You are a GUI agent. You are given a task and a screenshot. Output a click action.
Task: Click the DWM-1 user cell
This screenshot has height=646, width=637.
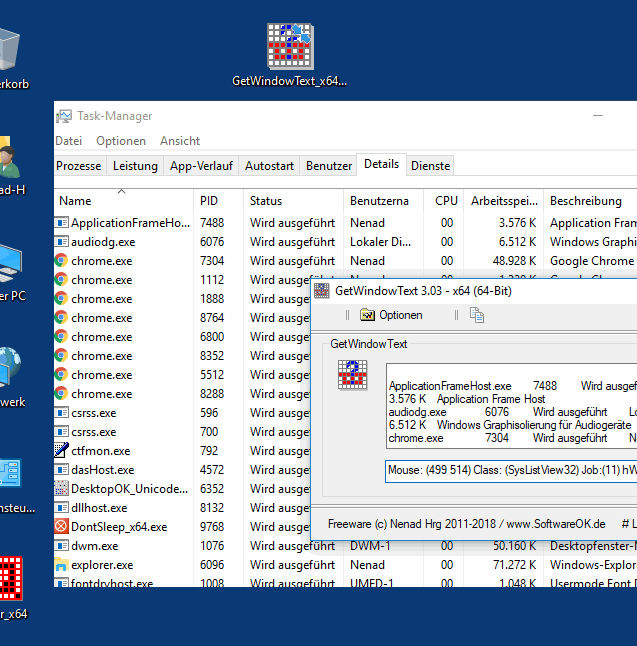tap(370, 545)
